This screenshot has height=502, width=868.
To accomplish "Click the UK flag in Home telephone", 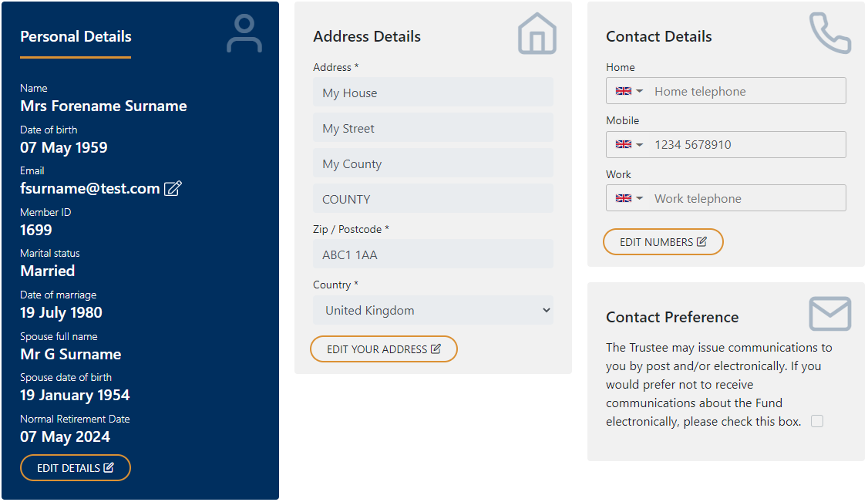I will coord(624,91).
